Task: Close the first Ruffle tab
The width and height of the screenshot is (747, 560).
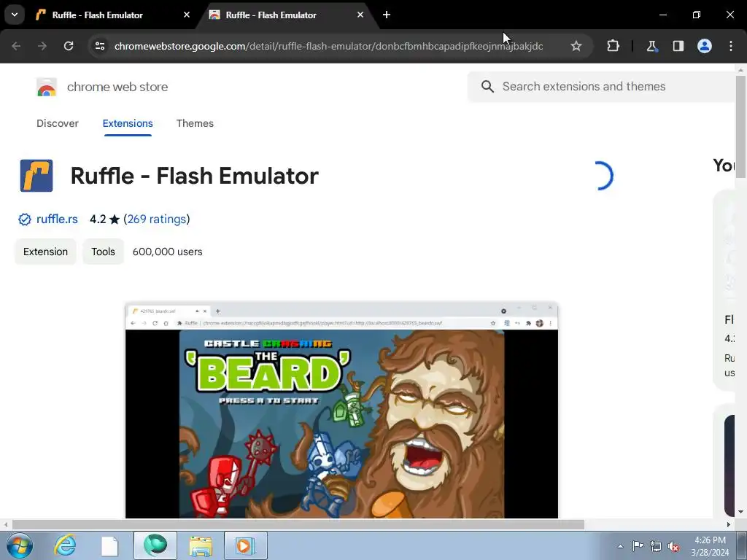Action: [187, 15]
